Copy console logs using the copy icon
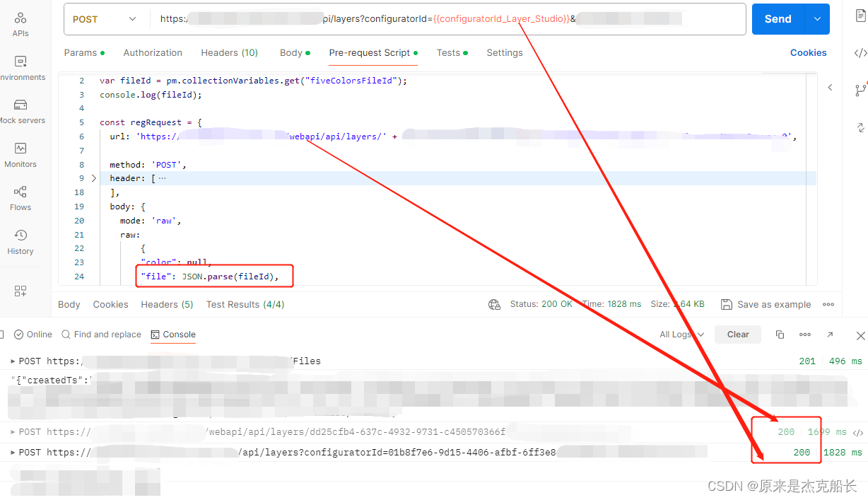 coord(780,335)
